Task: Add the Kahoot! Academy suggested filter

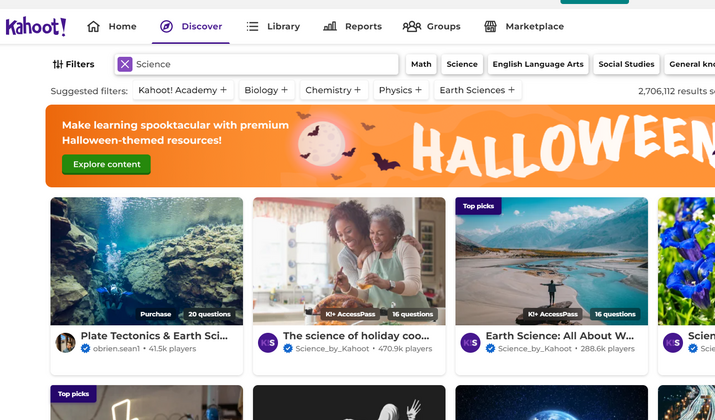Action: (x=183, y=90)
